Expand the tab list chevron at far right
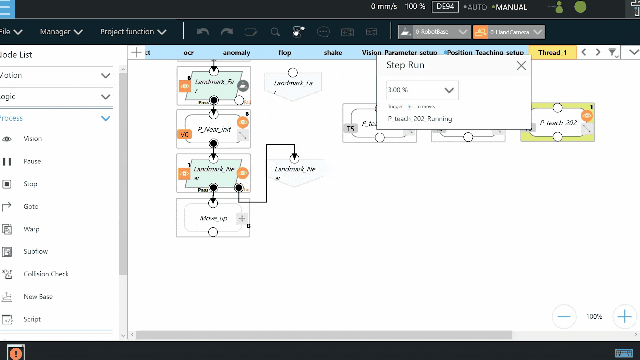This screenshot has height=360, width=640. 633,52
